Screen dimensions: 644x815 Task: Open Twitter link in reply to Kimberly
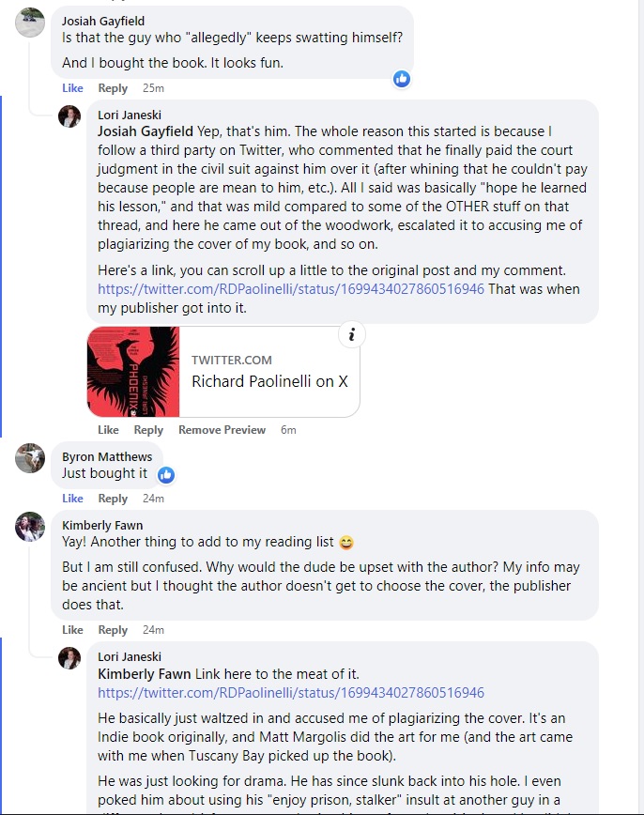[x=291, y=693]
